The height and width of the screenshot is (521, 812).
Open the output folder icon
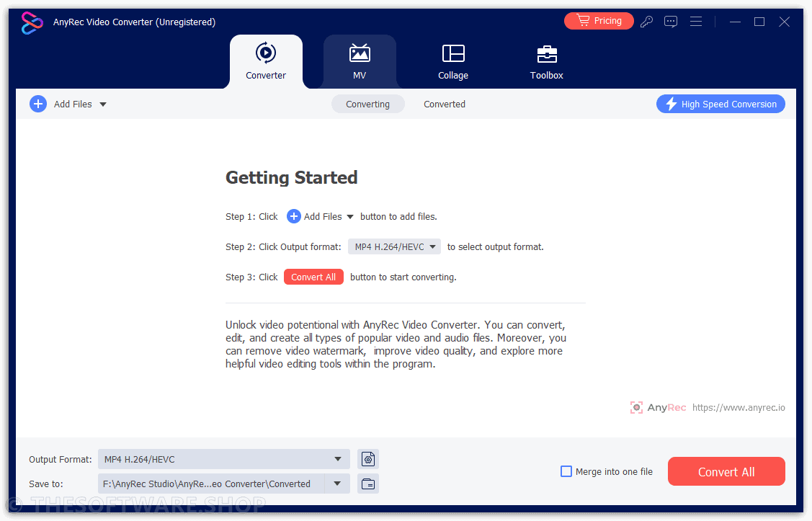click(368, 484)
